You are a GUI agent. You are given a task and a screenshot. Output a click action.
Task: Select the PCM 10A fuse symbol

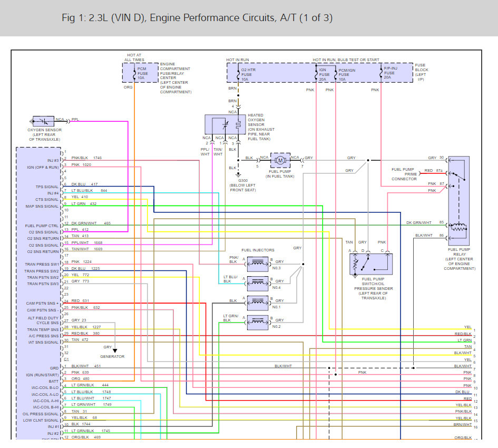tap(134, 74)
